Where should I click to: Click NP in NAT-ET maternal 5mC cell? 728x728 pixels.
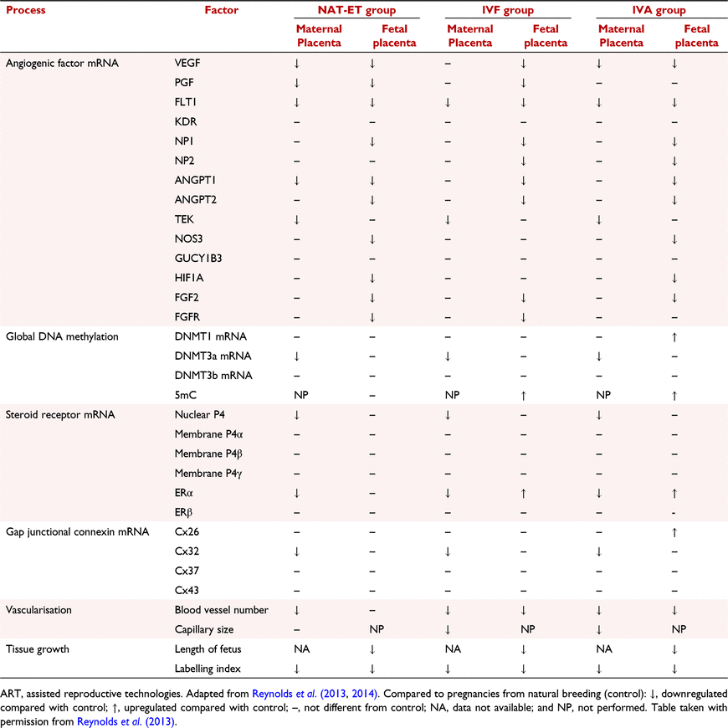pyautogui.click(x=301, y=395)
